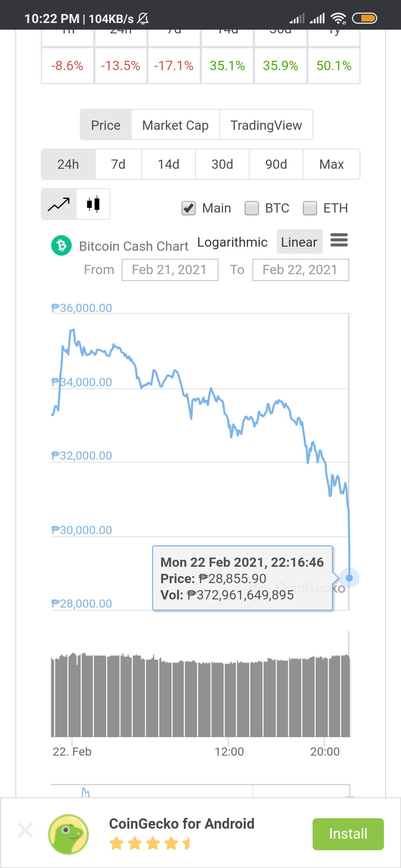Uncheck the Main checkbox
This screenshot has width=401, height=868.
[x=189, y=208]
